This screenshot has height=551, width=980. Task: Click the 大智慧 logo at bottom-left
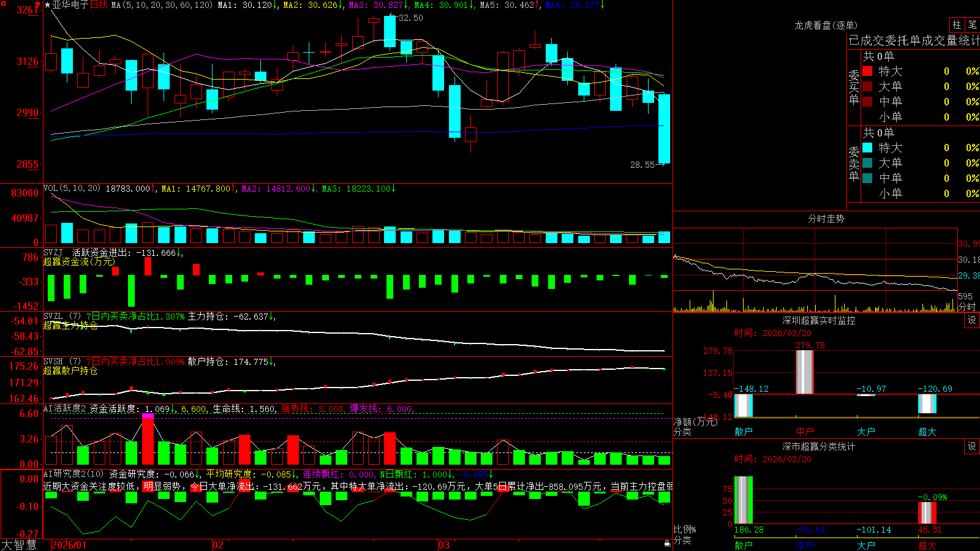pyautogui.click(x=19, y=545)
